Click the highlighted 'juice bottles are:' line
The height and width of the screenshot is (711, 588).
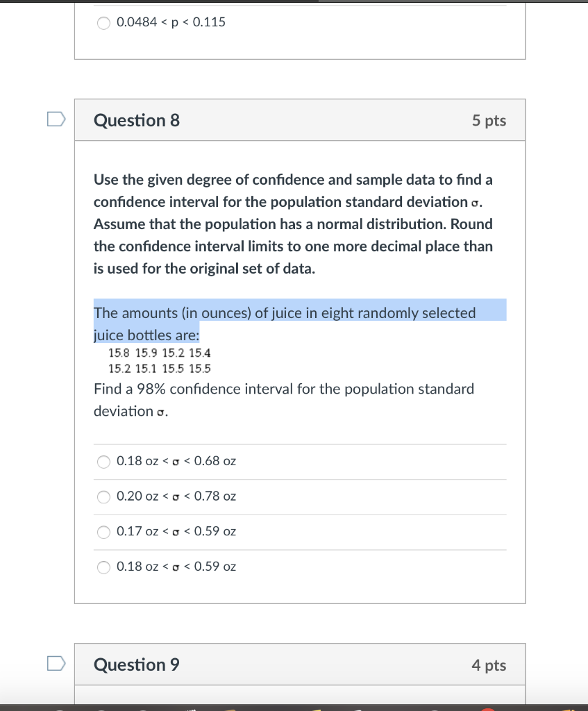point(146,335)
